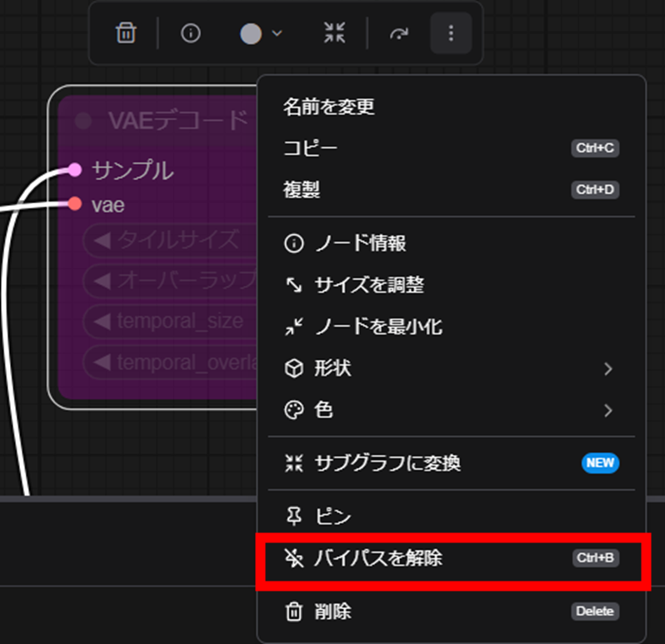Screen dimensions: 665x644
Task: Click the オーバーラップ widget field
Action: coord(170,281)
